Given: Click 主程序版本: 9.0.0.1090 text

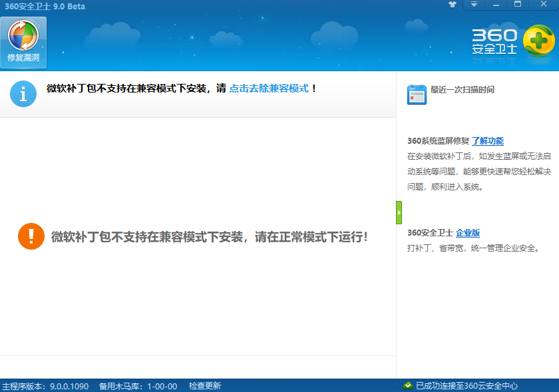Looking at the screenshot, I should point(45,386).
